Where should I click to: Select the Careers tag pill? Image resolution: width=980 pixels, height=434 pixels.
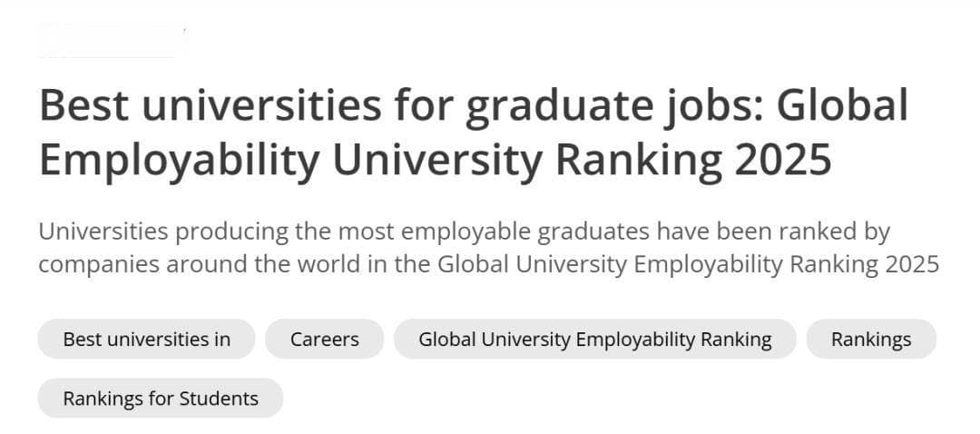pyautogui.click(x=324, y=339)
